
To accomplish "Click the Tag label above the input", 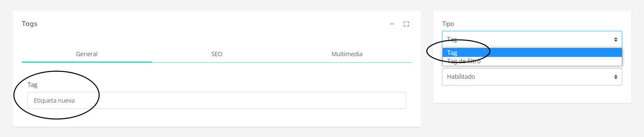I will 32,85.
